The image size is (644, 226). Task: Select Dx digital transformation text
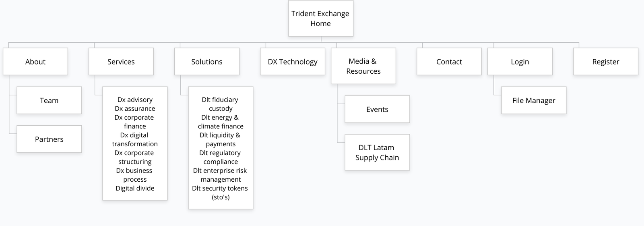[135, 139]
